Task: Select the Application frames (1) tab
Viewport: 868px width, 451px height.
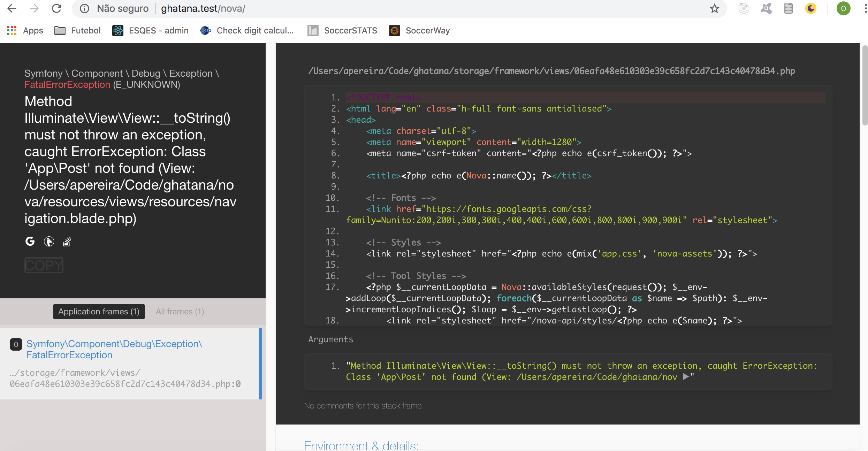Action: click(99, 312)
